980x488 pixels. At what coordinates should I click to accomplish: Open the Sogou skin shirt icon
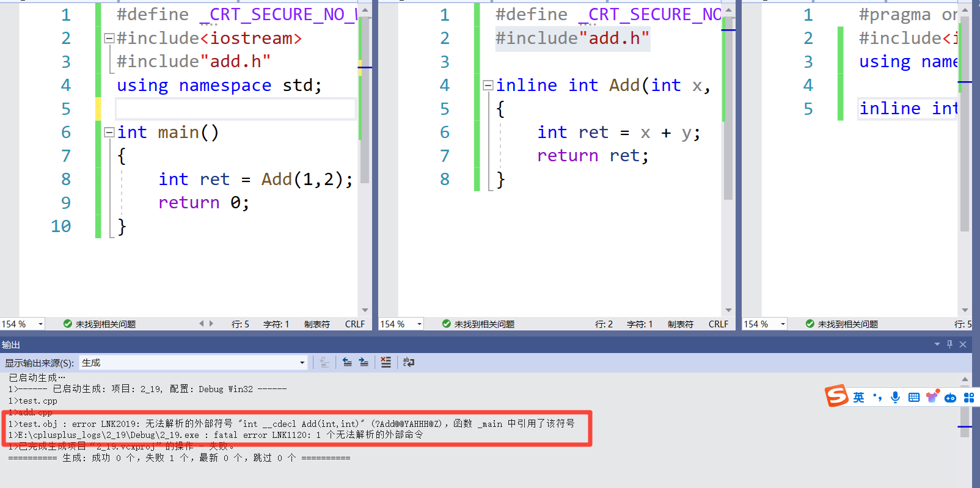932,397
